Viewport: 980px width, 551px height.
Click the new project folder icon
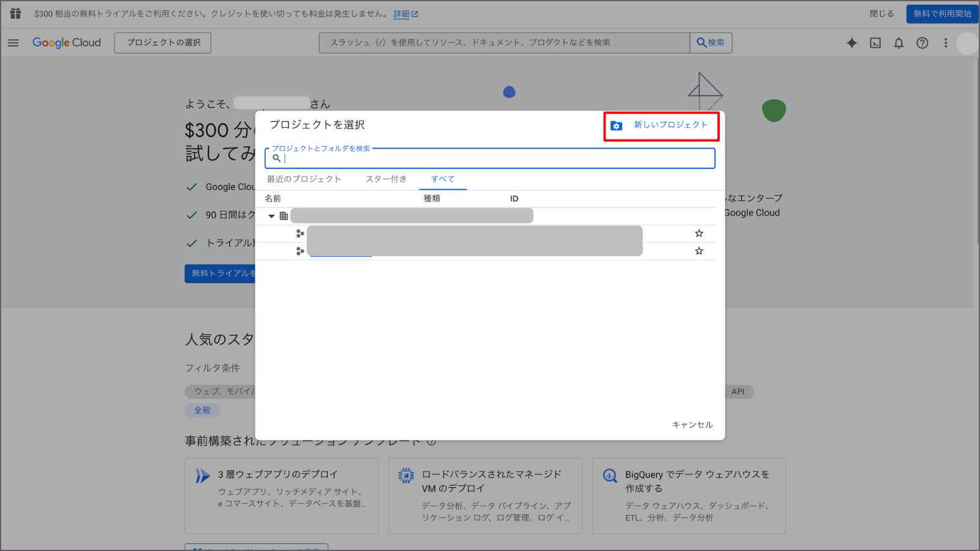click(x=616, y=126)
